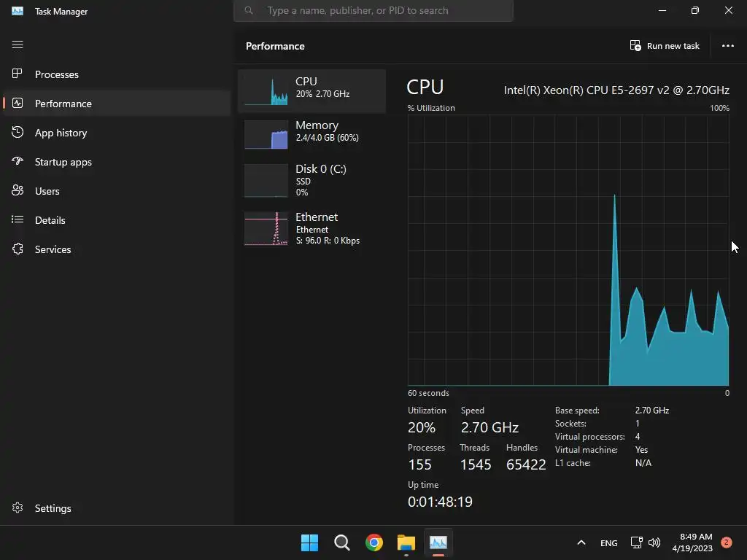Select the Disk 0 (C:) resource entry

pyautogui.click(x=312, y=180)
